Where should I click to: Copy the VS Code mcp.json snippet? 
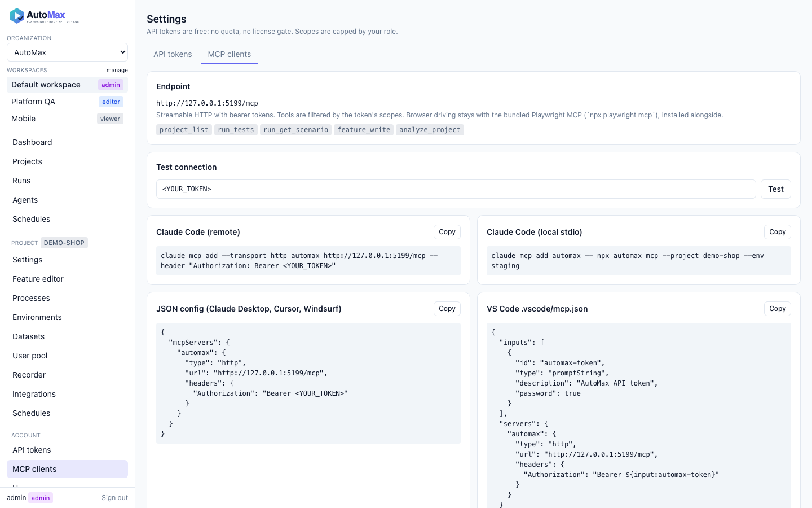click(778, 309)
